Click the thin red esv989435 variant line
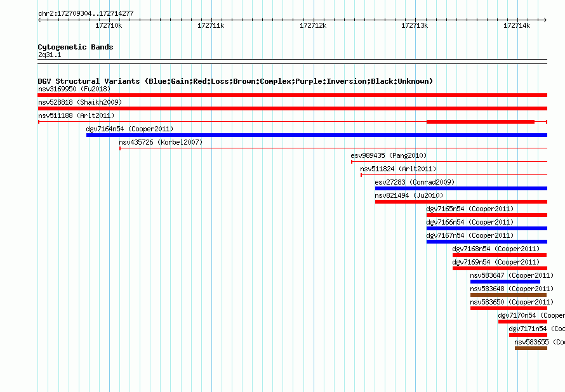 449,162
